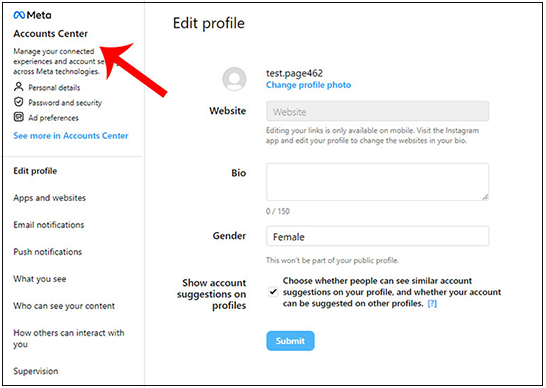
Task: Select How others can interact with you
Action: click(69, 338)
